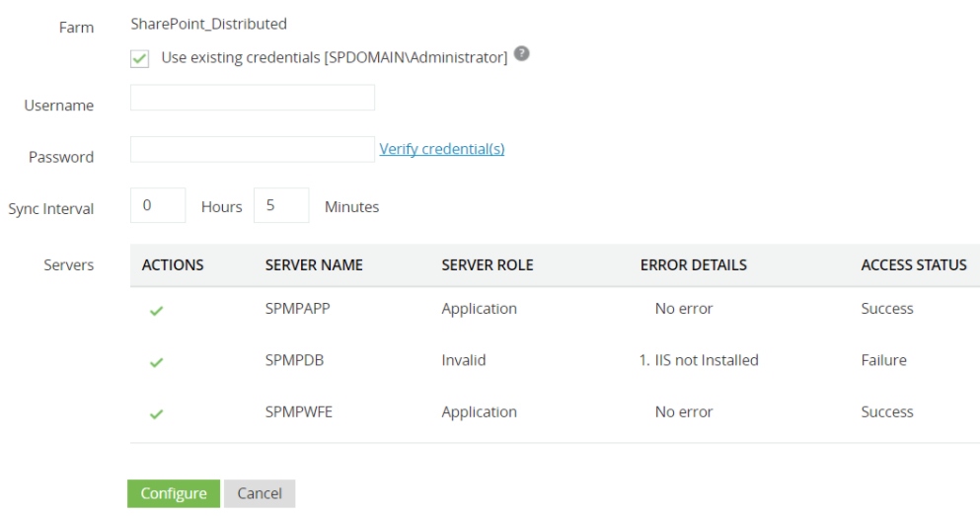The width and height of the screenshot is (980, 516).
Task: Click the Failure status for SPMPDB
Action: (x=883, y=360)
